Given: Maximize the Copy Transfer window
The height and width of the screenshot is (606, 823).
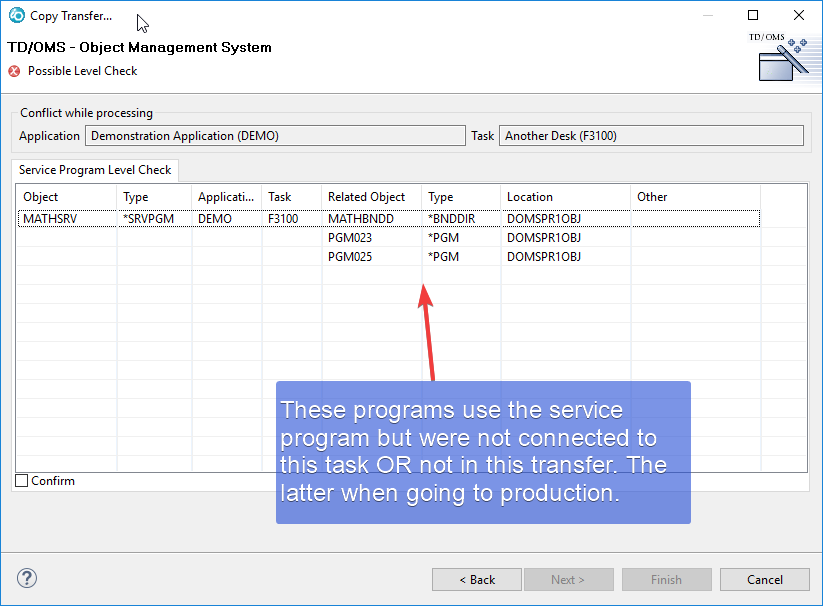Looking at the screenshot, I should (x=753, y=16).
